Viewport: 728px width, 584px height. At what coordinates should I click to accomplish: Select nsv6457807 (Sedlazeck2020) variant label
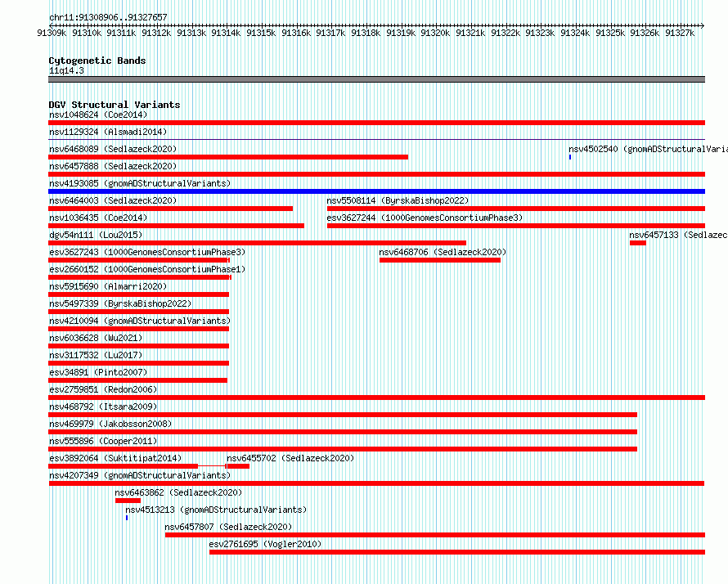(228, 527)
